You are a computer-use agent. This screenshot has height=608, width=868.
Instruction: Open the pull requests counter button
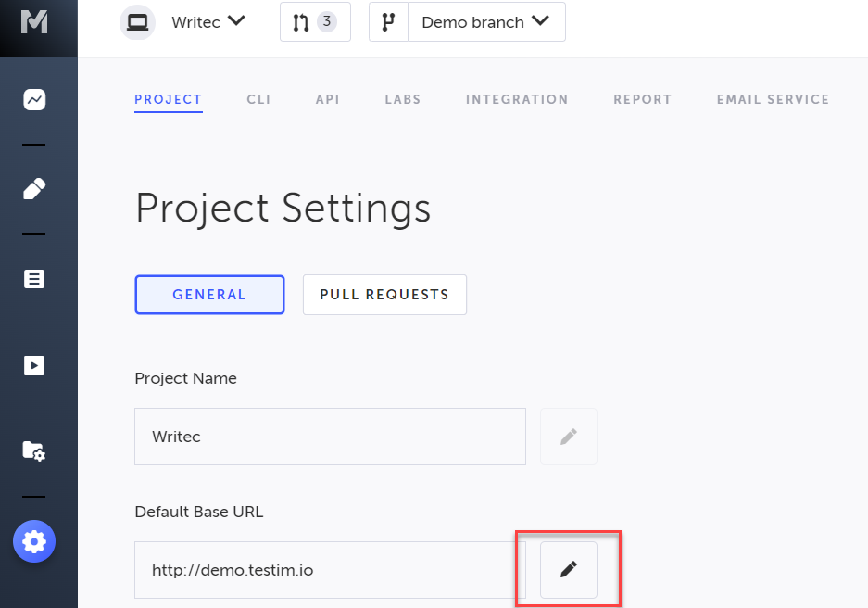tap(315, 22)
